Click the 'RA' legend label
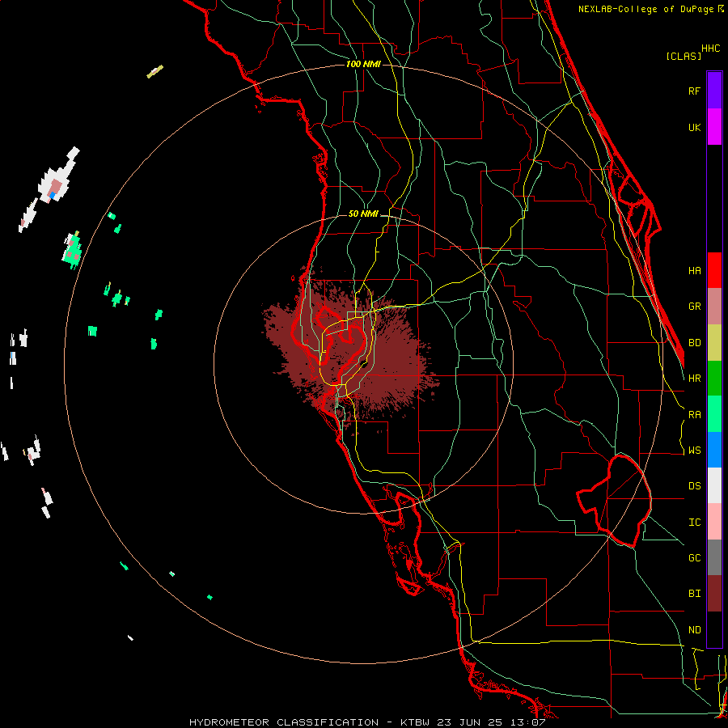This screenshot has width=728, height=728. (x=694, y=415)
